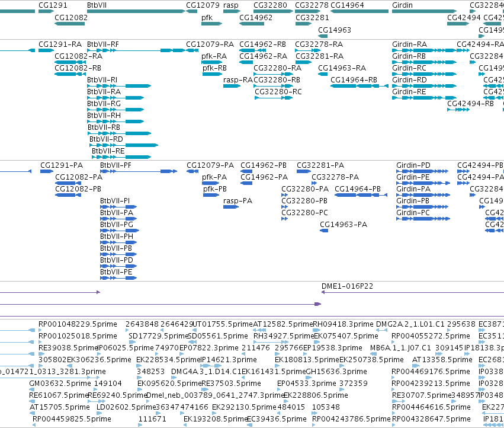Open the CG14964 gene feature

[359, 11]
